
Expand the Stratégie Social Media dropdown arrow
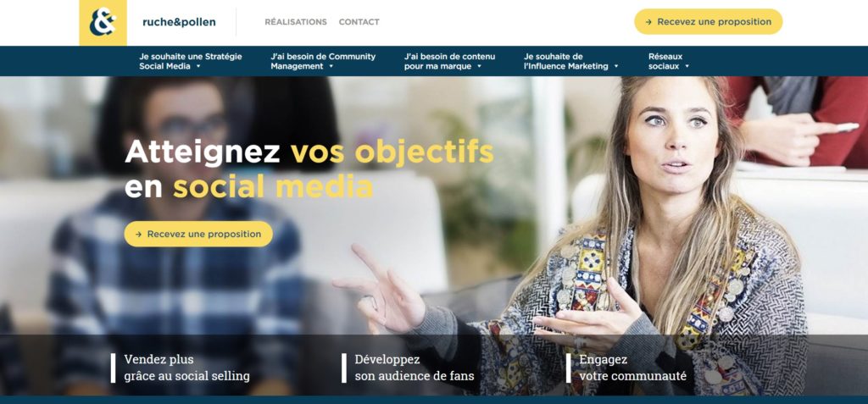coord(198,66)
